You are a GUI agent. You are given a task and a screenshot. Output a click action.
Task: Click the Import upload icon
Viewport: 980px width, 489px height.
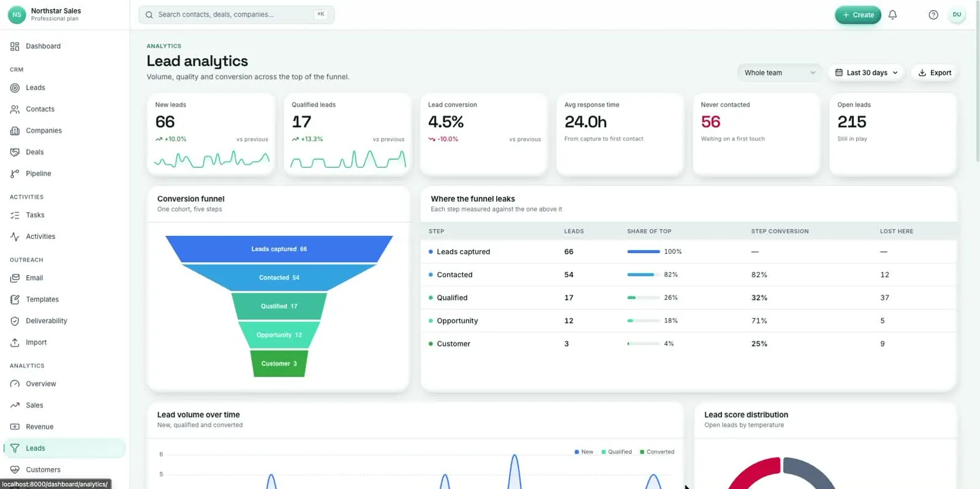tap(15, 343)
